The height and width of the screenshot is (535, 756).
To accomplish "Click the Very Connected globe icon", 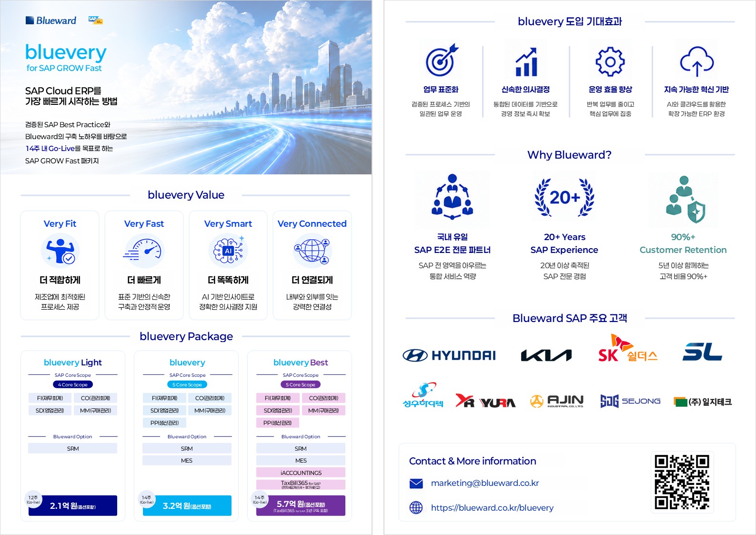I will [312, 251].
